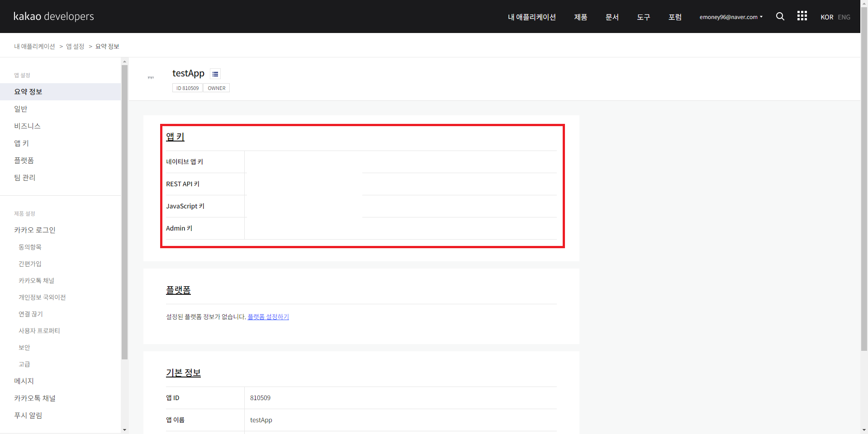Open 내 애플리케이션 in the top menu
This screenshot has height=434, width=868.
tap(532, 17)
